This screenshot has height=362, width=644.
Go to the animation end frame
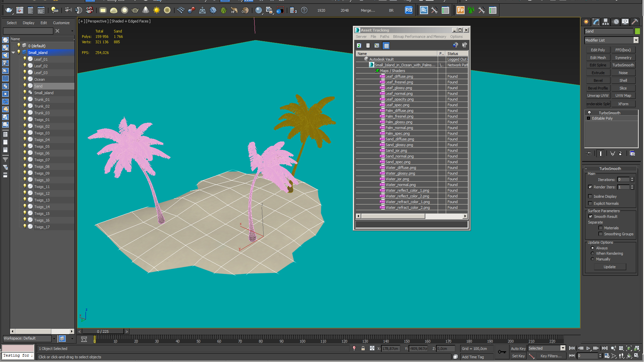coord(604,349)
